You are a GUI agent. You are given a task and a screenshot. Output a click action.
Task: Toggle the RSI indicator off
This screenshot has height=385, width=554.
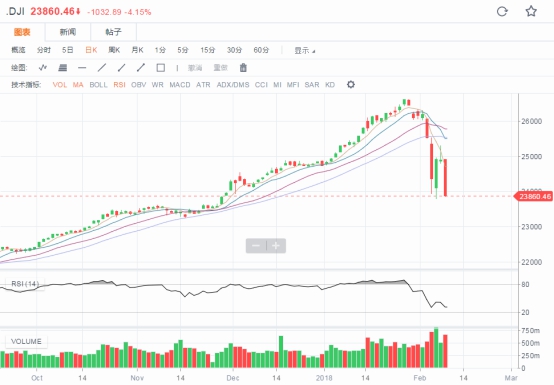(x=119, y=85)
